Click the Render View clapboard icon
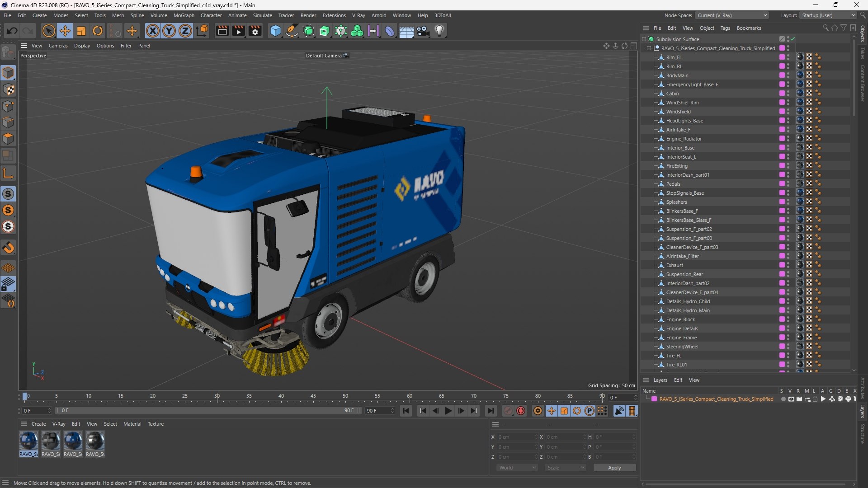Screen dimensions: 868x488 [x=222, y=31]
